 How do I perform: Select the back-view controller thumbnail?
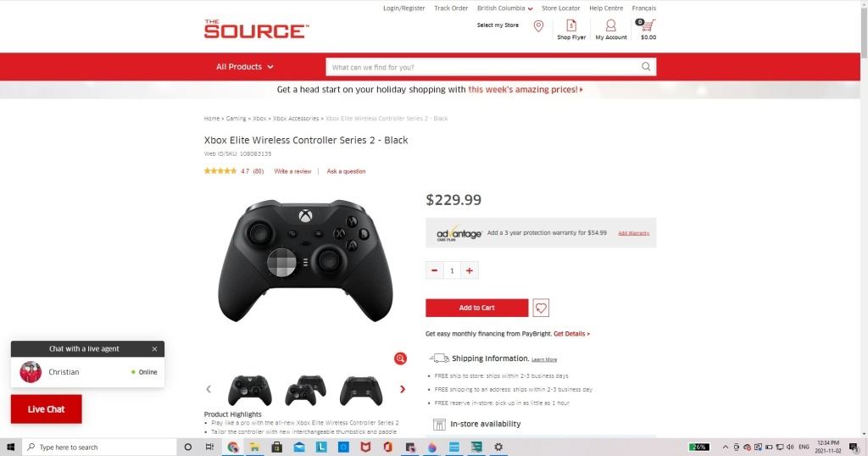pos(361,390)
